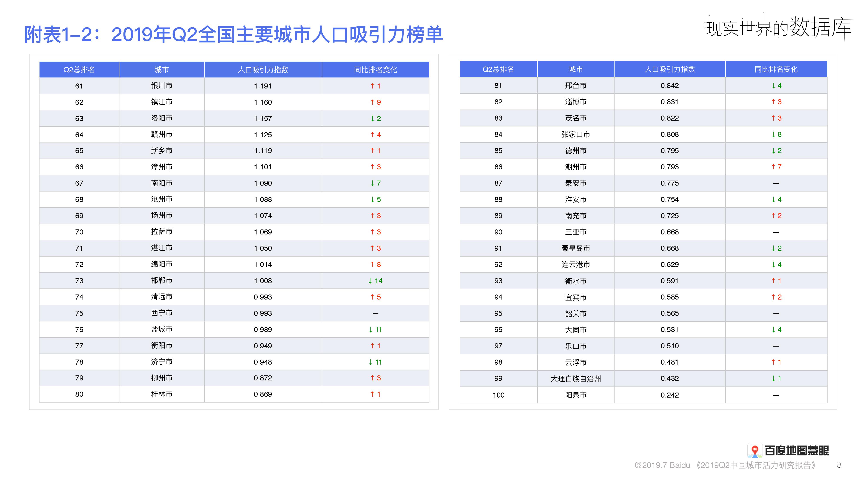Select city cell 银川市
The height and width of the screenshot is (488, 868).
162,85
